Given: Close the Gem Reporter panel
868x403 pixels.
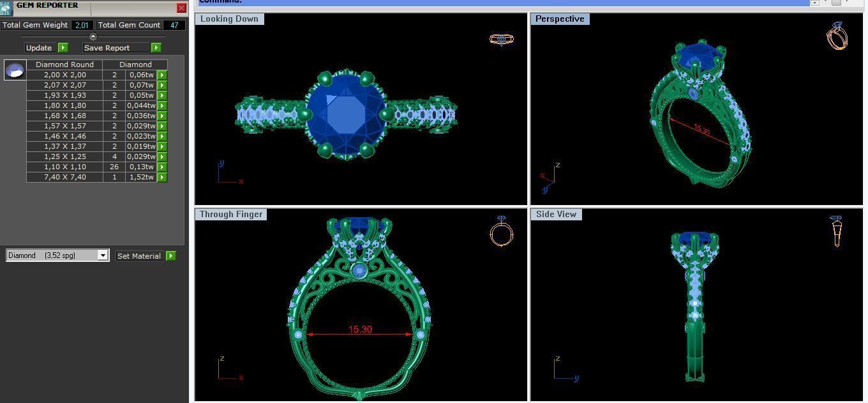Looking at the screenshot, I should pyautogui.click(x=181, y=8).
